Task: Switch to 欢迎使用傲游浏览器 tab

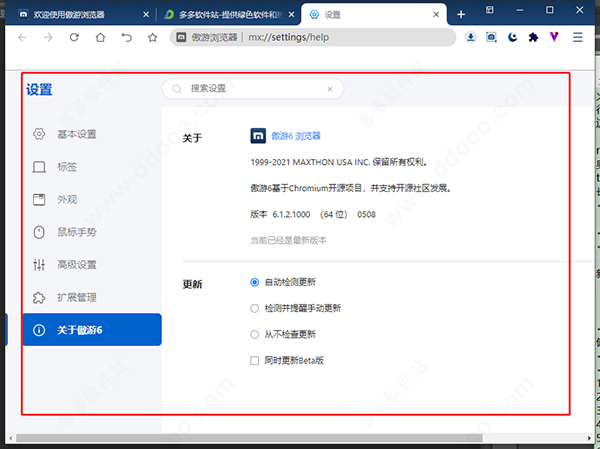Action: coord(82,15)
